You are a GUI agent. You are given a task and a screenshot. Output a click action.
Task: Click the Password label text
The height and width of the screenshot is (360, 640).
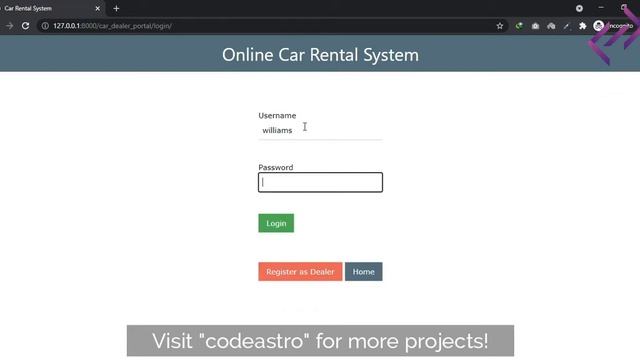pos(276,167)
